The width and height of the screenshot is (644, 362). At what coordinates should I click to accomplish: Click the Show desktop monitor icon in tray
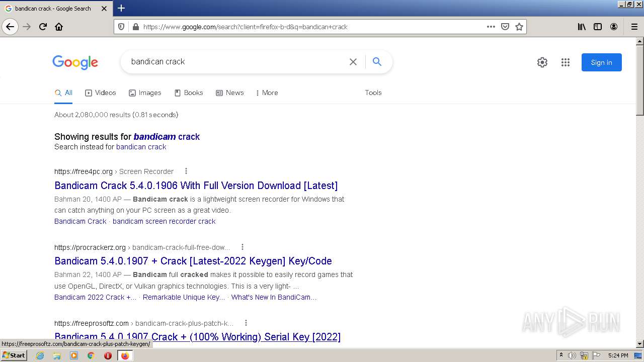638,355
